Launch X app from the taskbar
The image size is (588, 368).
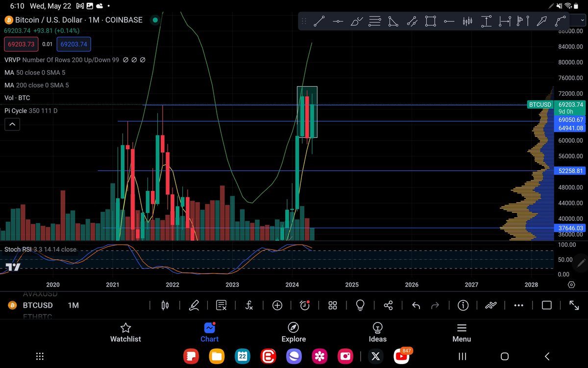376,356
